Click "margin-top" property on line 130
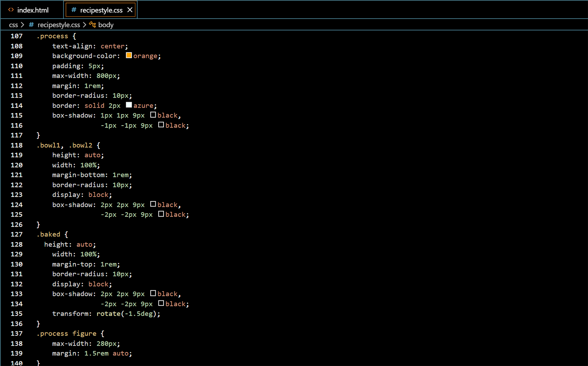 pos(72,264)
